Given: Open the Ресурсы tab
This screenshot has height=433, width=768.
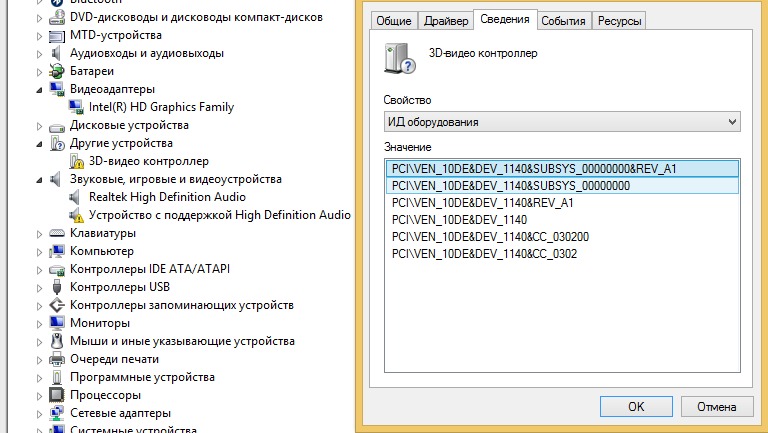Looking at the screenshot, I should (619, 21).
